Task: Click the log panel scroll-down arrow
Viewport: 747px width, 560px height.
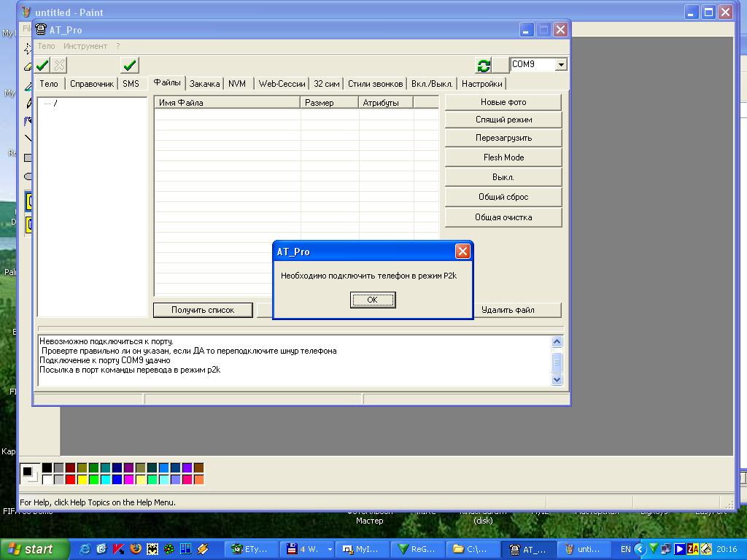Action: tap(557, 379)
